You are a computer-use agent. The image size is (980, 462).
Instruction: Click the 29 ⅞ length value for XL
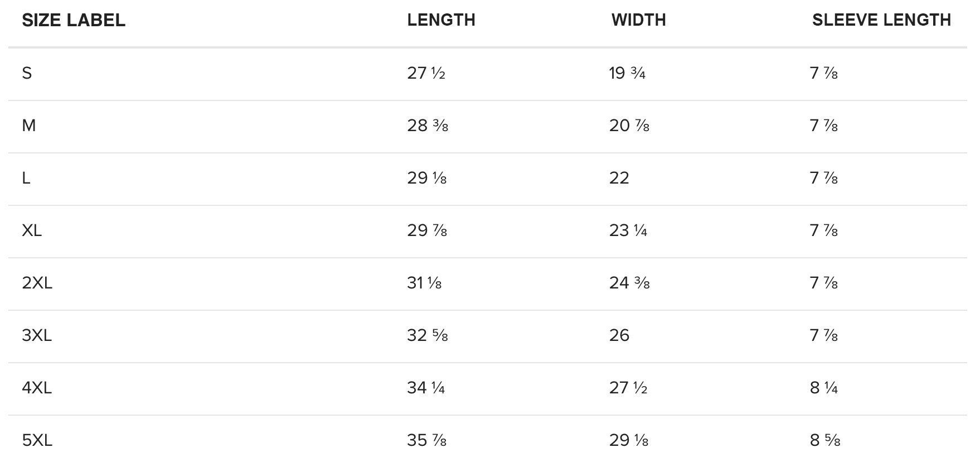point(428,230)
